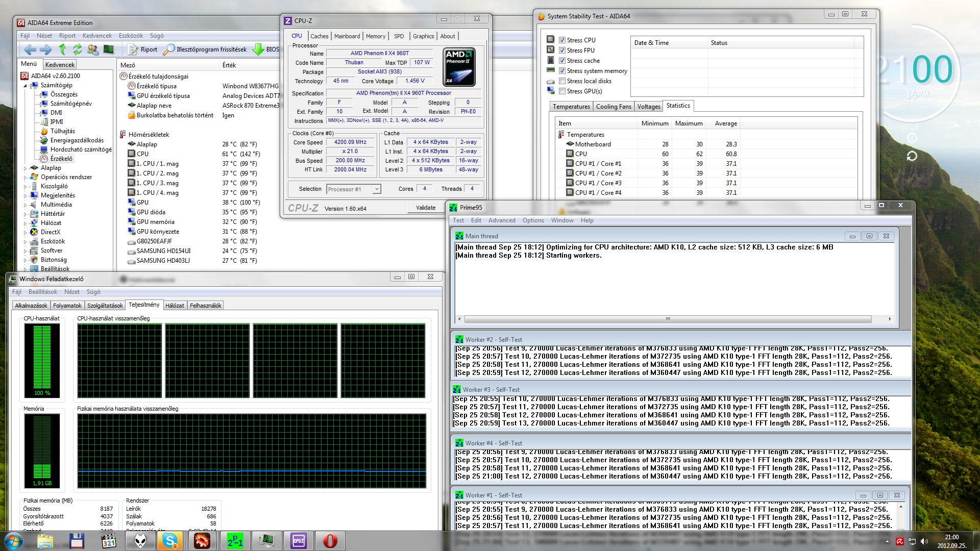
Task: Toggle the Stress CPU checkbox
Action: [562, 40]
